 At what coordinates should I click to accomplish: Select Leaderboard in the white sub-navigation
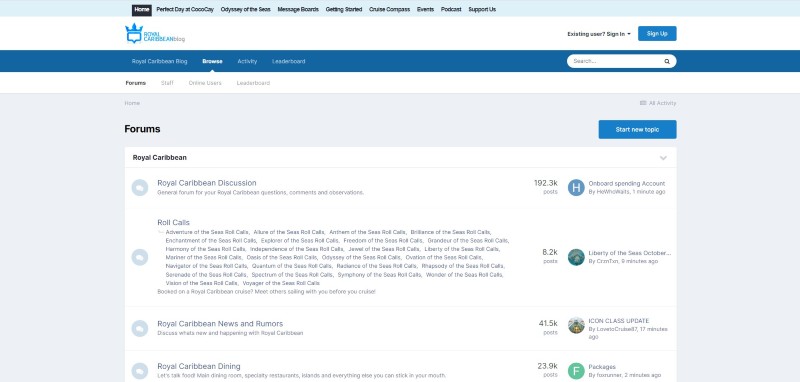pyautogui.click(x=253, y=83)
